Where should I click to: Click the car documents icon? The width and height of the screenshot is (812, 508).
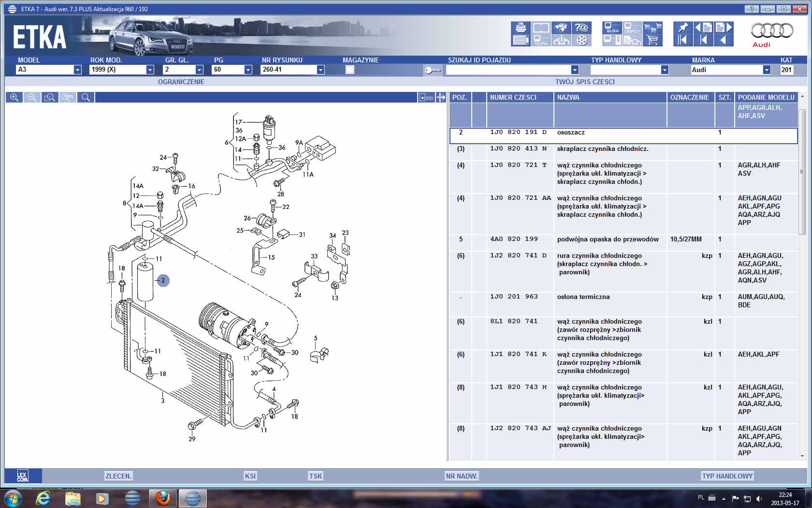click(632, 40)
